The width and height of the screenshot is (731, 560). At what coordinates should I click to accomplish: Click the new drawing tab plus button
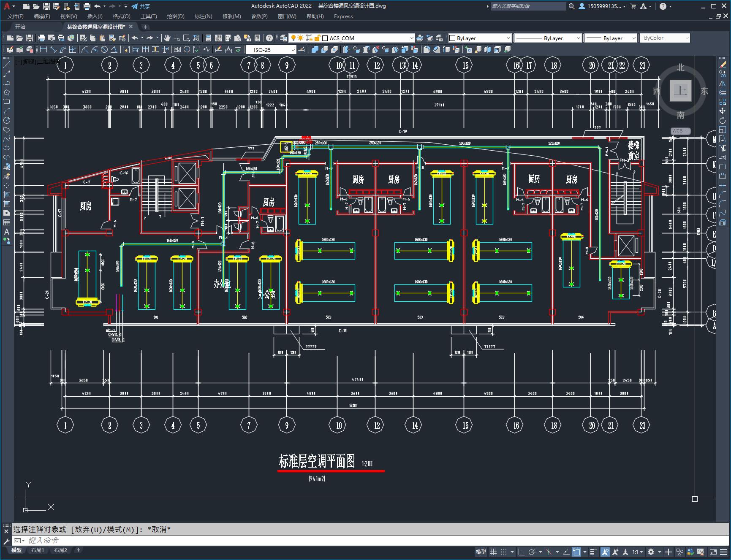point(146,27)
